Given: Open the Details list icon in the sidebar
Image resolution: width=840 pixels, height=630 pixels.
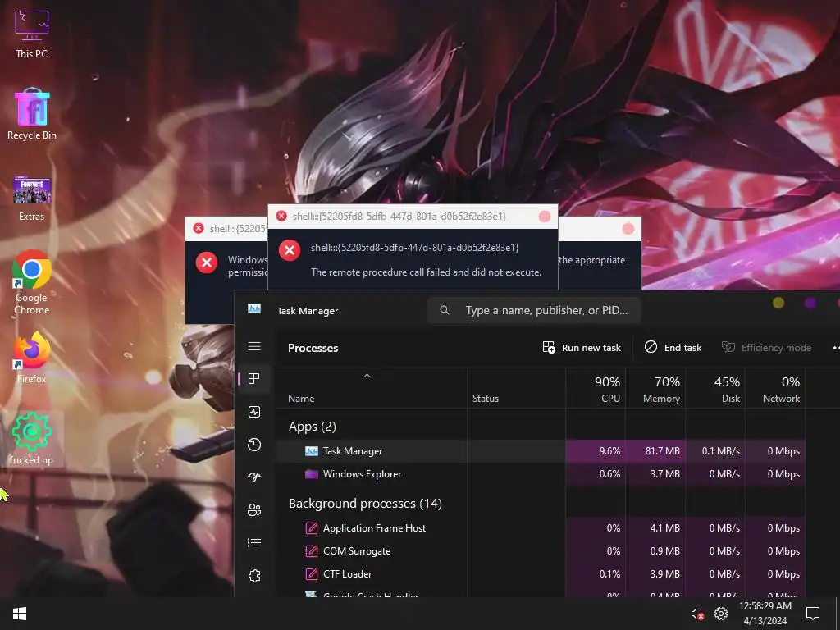Looking at the screenshot, I should 254,543.
